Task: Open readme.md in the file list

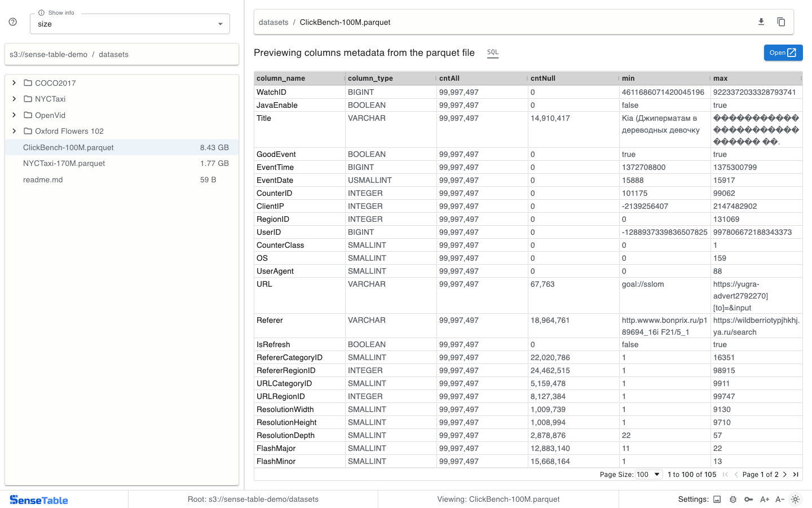Action: pos(43,180)
